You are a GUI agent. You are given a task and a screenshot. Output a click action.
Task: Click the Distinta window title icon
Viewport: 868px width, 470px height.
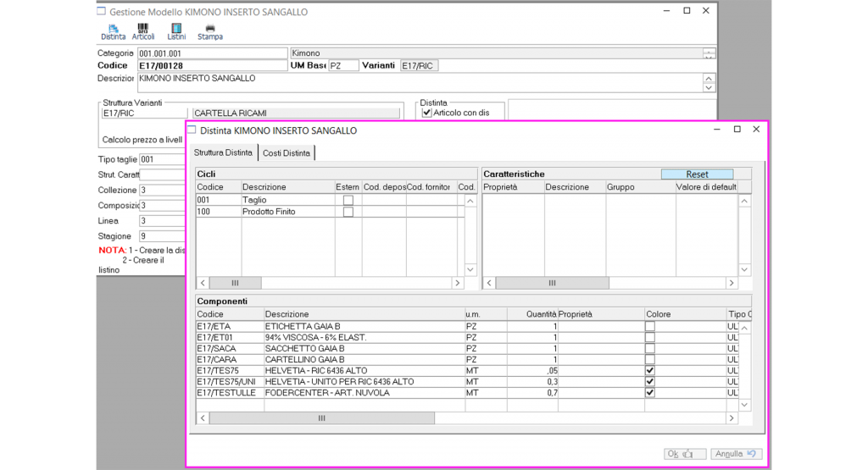coord(192,130)
